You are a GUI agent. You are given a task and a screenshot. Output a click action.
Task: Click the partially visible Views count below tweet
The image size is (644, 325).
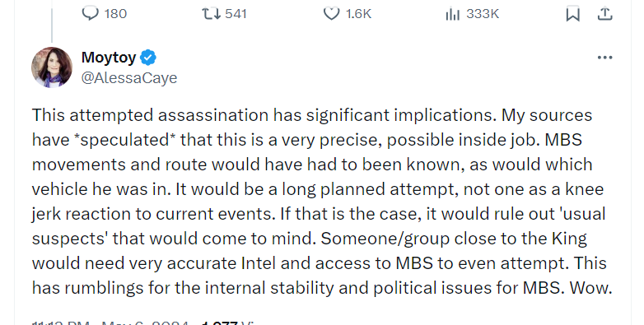pyautogui.click(x=228, y=323)
